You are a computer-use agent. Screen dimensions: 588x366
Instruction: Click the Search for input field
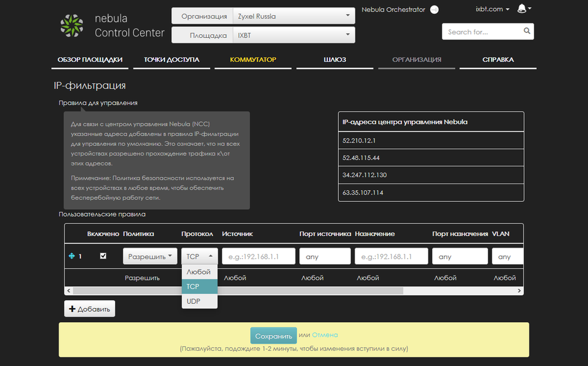(483, 32)
